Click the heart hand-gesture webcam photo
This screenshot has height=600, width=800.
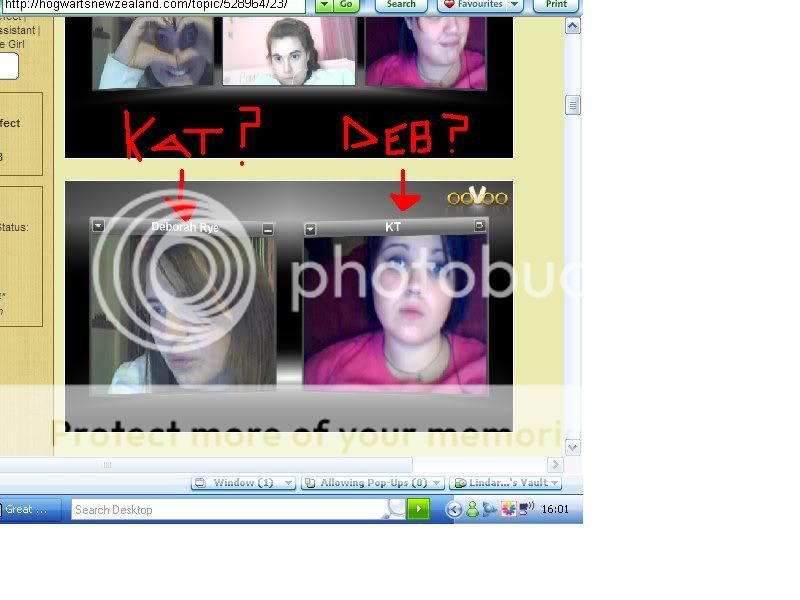(x=153, y=52)
